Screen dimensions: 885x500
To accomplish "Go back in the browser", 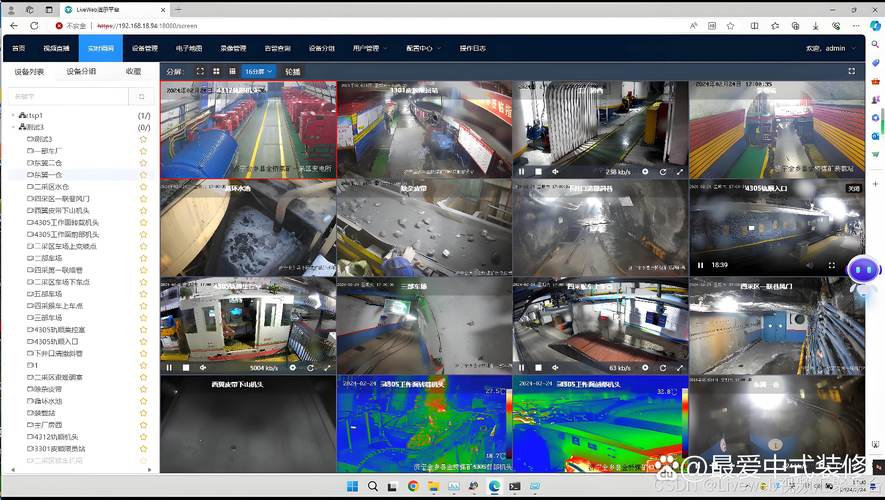I will [14, 25].
